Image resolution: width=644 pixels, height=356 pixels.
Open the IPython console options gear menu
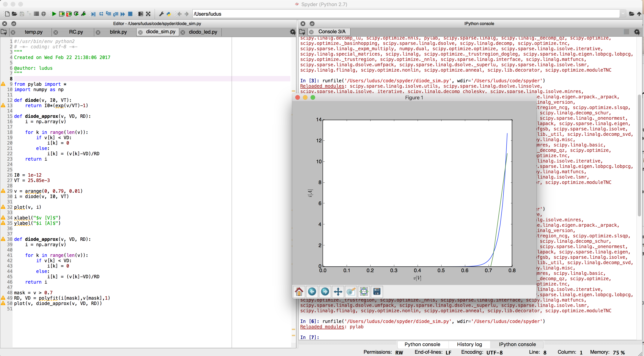(637, 32)
